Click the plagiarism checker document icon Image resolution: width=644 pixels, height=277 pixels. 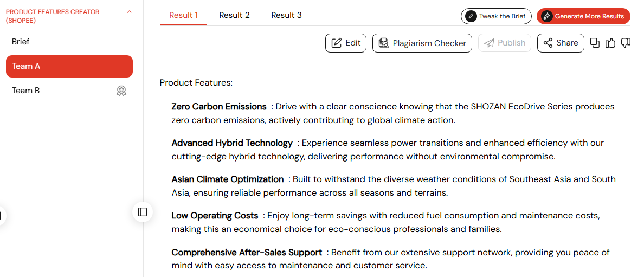tap(384, 43)
